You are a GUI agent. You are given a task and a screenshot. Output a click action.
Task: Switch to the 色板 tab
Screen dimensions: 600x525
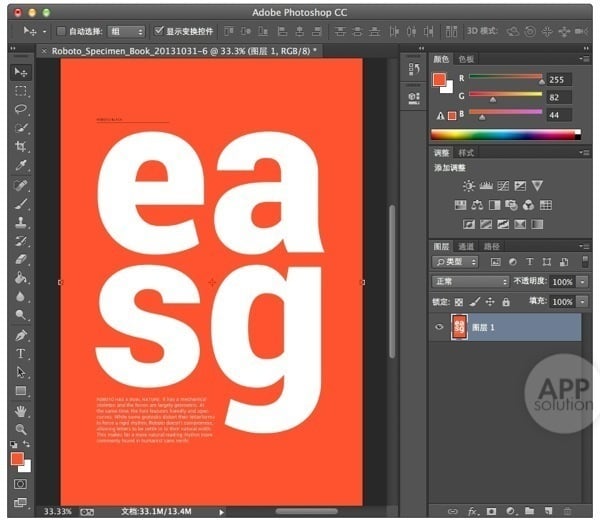(x=466, y=59)
